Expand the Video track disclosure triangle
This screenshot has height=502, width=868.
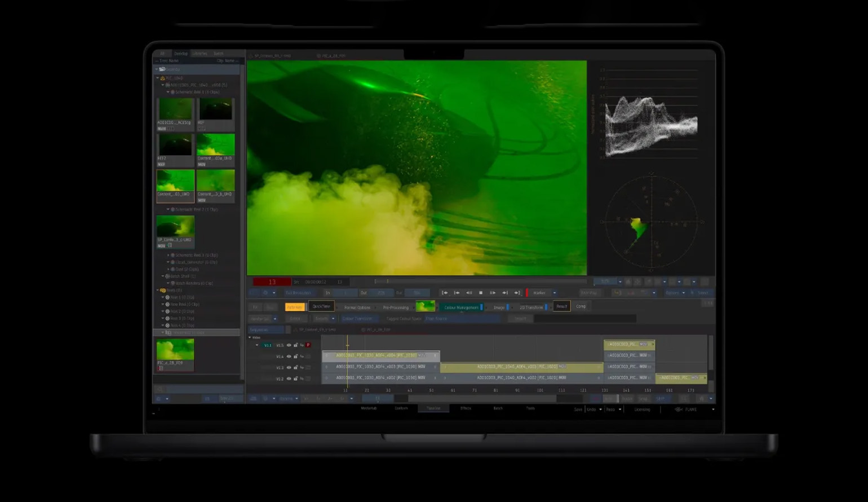click(250, 337)
